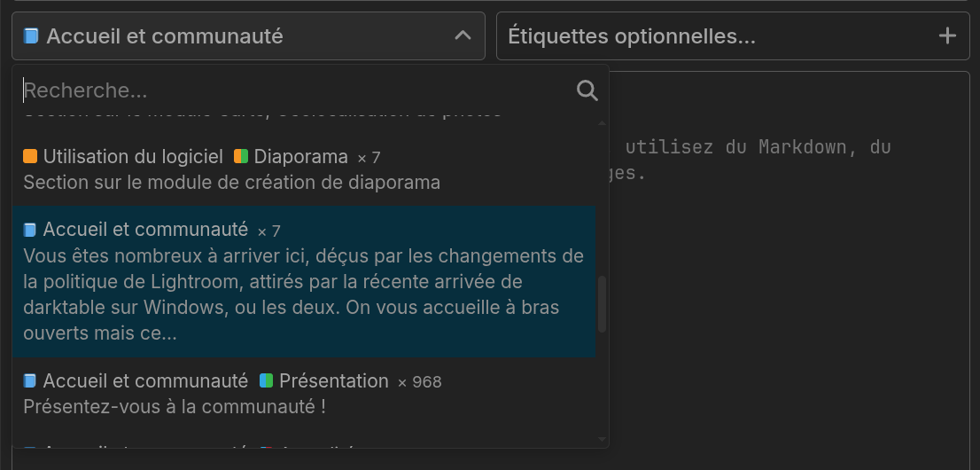Select the Diaporama subcategory row
The height and width of the screenshot is (470, 980).
point(304,169)
